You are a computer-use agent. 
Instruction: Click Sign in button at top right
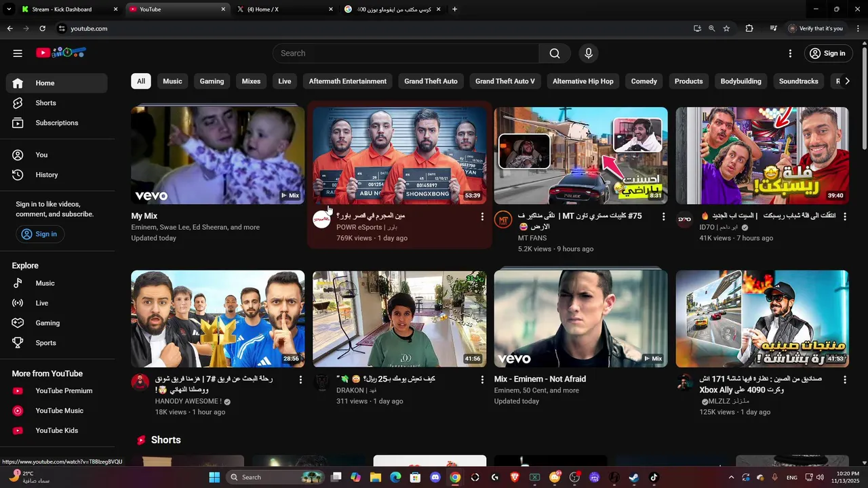point(827,53)
